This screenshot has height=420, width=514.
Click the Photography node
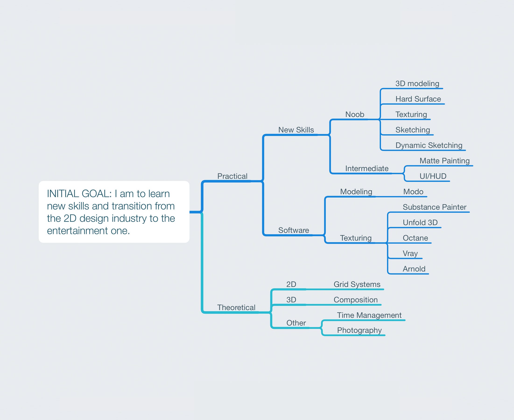pyautogui.click(x=359, y=330)
